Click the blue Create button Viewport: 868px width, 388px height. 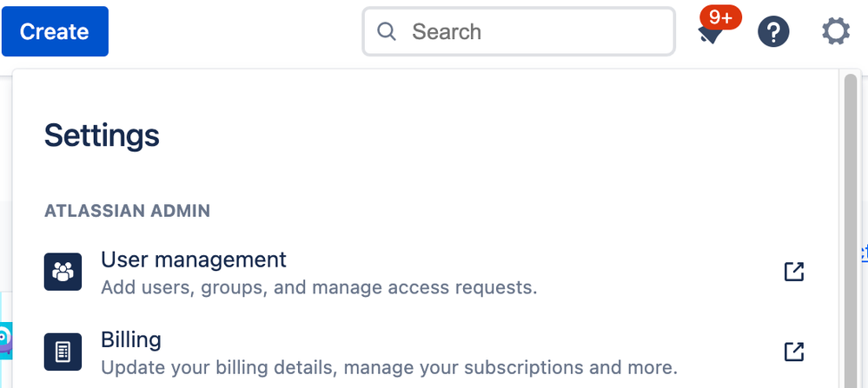pos(55,31)
